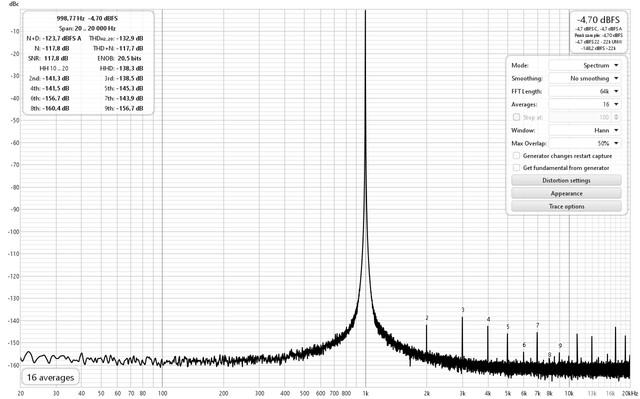This screenshot has height=399, width=640.
Task: Click the -4,70 dBFS level readout
Action: tap(598, 20)
